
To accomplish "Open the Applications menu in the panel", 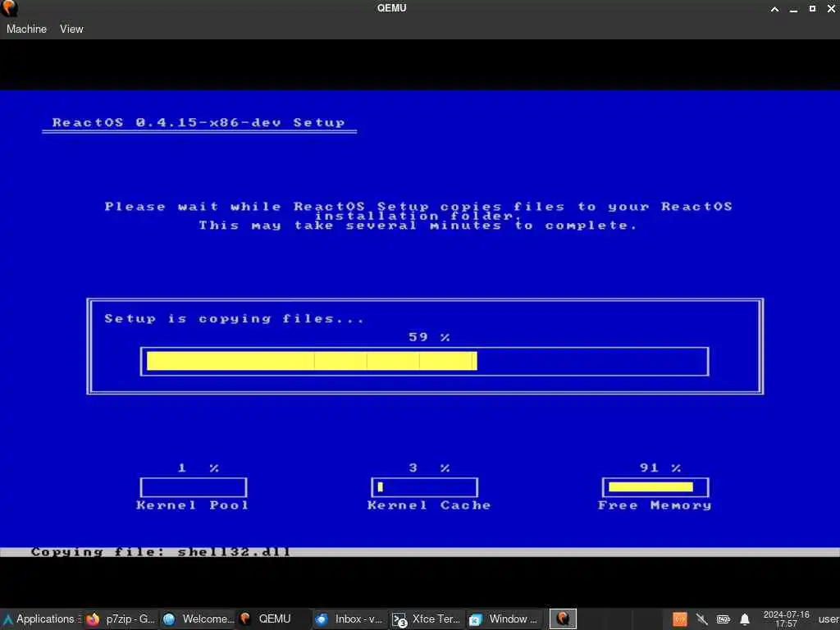I will click(x=41, y=619).
